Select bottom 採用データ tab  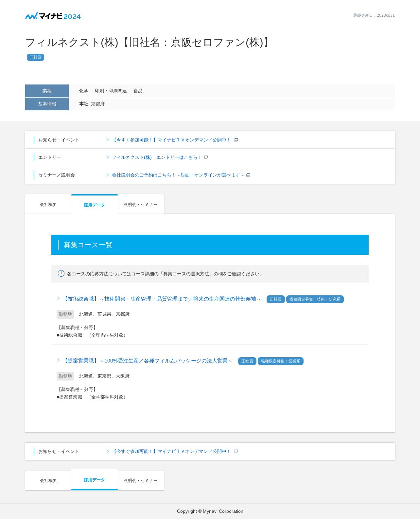pos(95,480)
